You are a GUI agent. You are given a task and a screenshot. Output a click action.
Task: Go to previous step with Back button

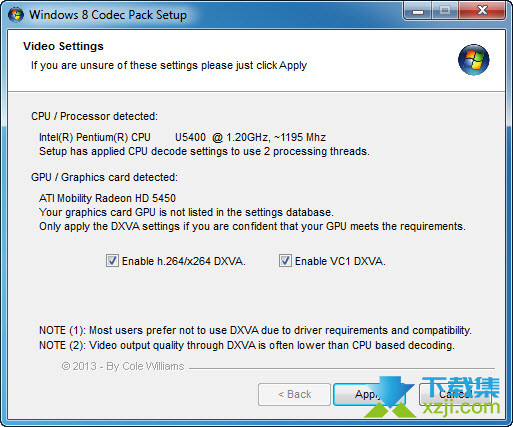pos(294,394)
